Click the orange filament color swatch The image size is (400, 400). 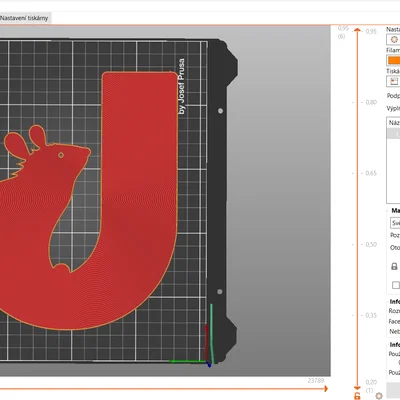click(x=394, y=60)
